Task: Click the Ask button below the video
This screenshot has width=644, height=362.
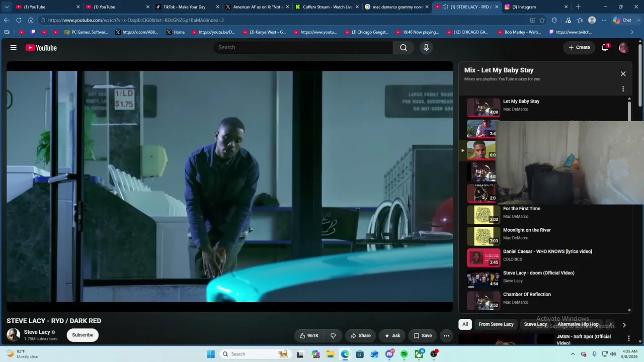Action: tap(392, 336)
